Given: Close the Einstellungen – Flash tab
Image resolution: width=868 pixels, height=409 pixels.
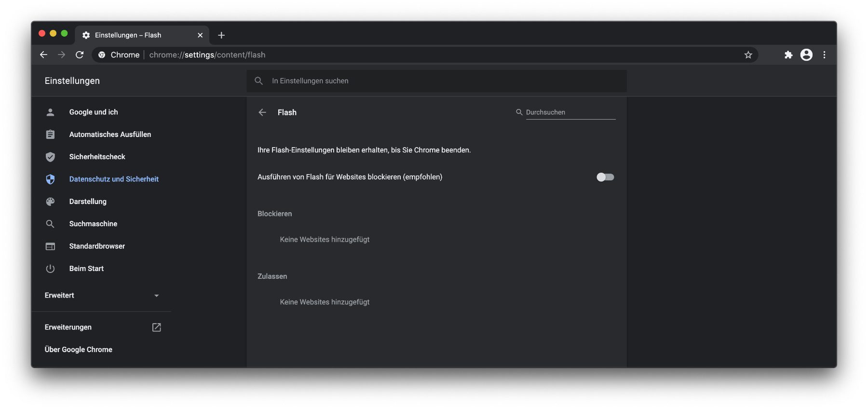Looking at the screenshot, I should click(200, 35).
